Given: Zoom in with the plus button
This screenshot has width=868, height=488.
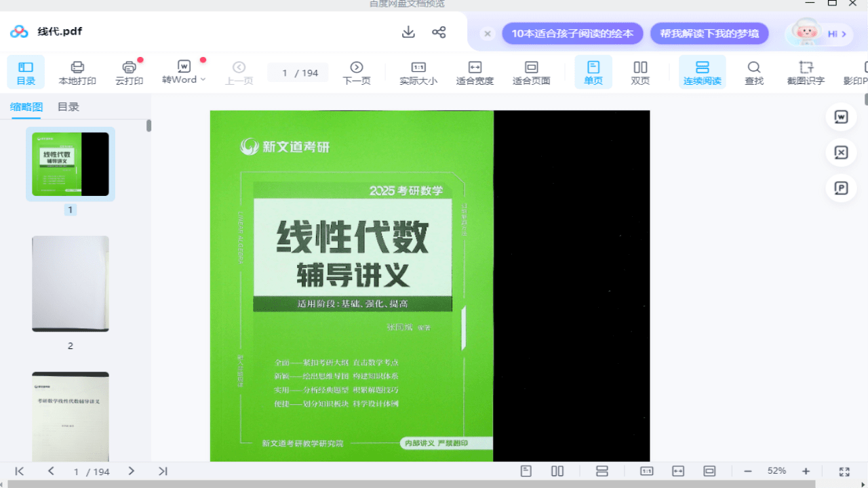Looking at the screenshot, I should tap(806, 471).
